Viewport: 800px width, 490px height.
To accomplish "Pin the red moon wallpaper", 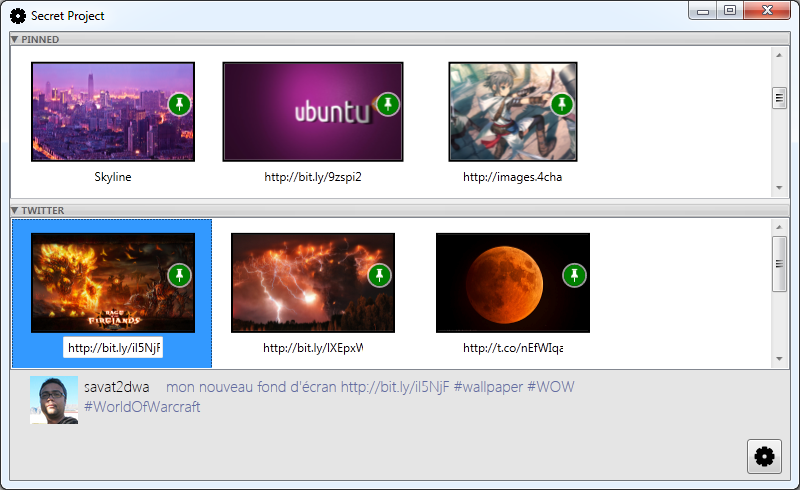I will coord(574,276).
